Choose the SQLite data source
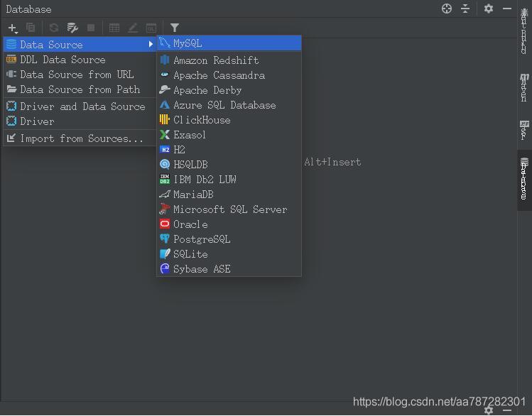 pyautogui.click(x=190, y=254)
